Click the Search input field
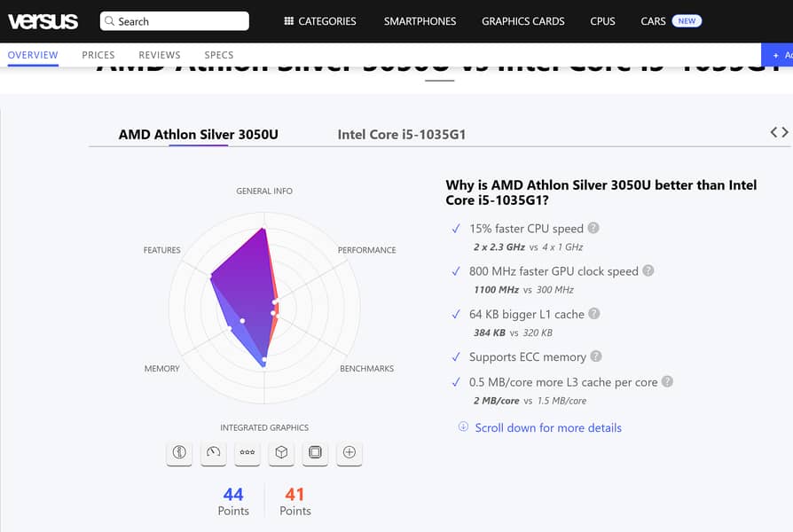The image size is (793, 532). tap(174, 21)
